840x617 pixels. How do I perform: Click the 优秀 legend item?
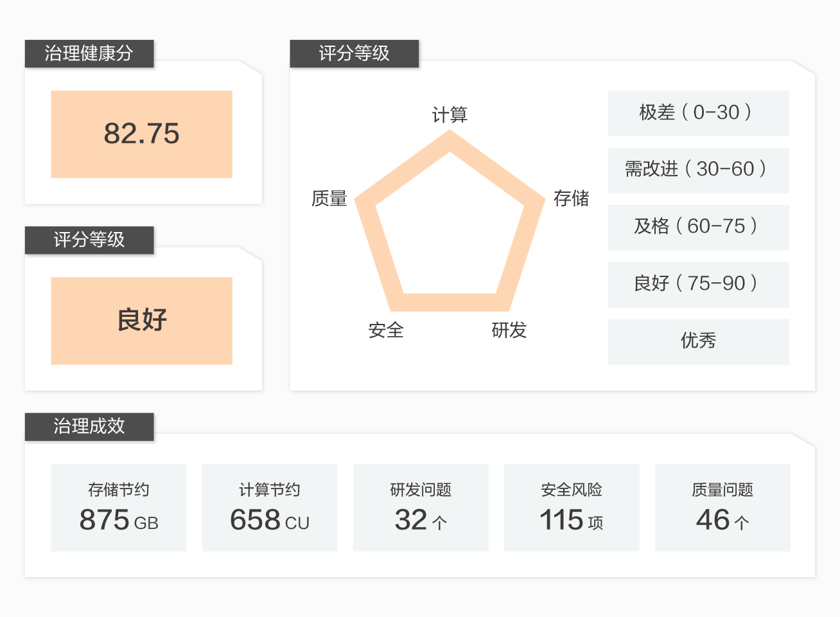pos(698,341)
